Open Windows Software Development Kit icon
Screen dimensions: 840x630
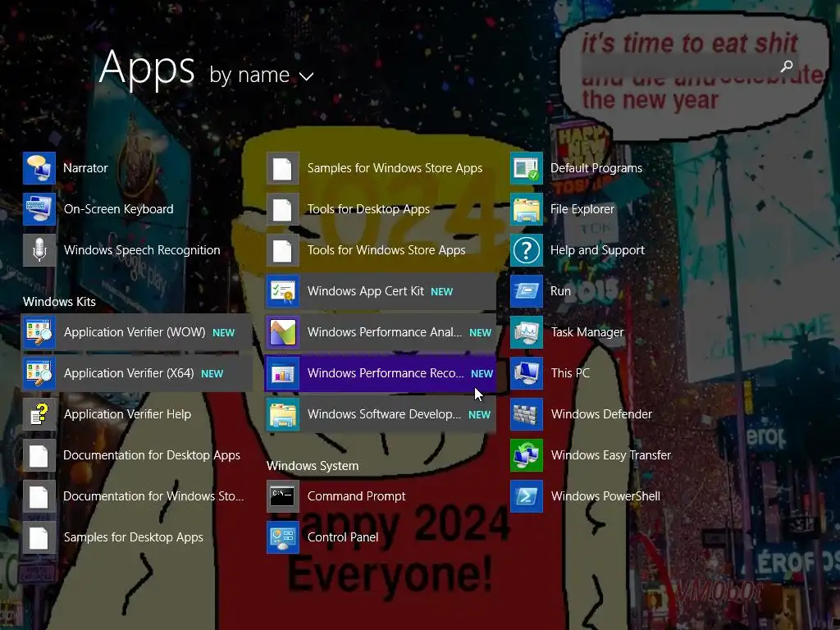pos(283,414)
